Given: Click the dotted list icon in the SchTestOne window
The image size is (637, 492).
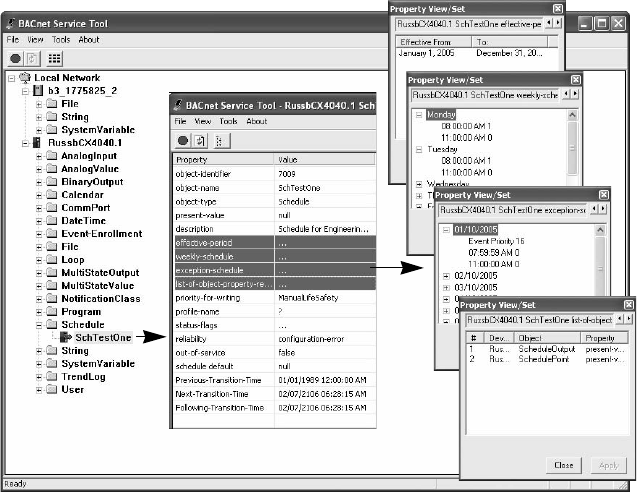Looking at the screenshot, I should [220, 141].
